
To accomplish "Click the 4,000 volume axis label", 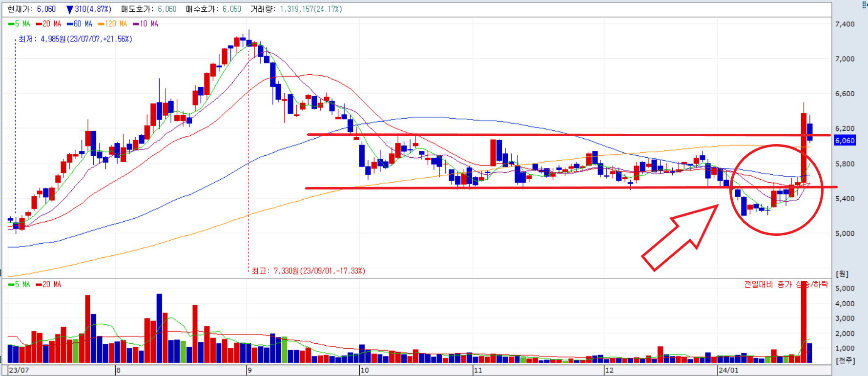I will click(x=845, y=304).
